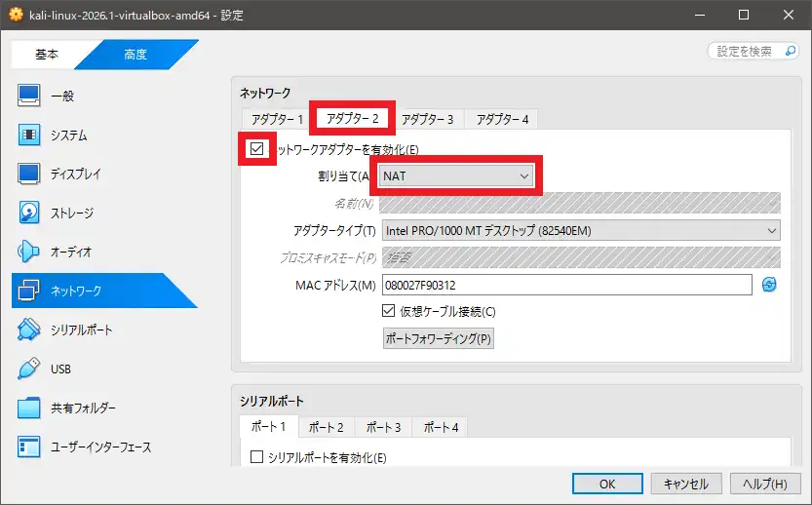The height and width of the screenshot is (505, 812).
Task: Select the 高度 (Advanced) mode tab
Action: [136, 55]
